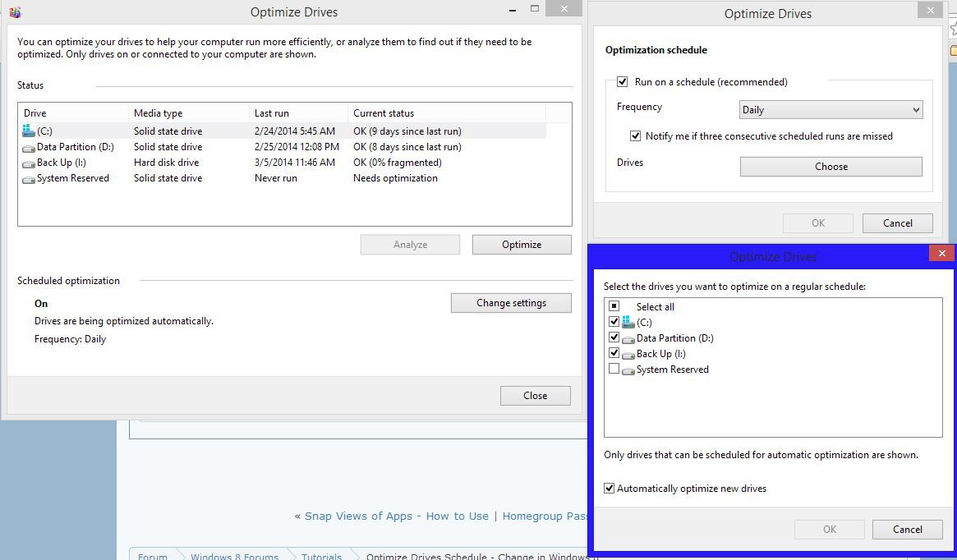Open the Frequency dropdown set to Daily
Viewport: 957px width, 560px height.
pos(830,110)
